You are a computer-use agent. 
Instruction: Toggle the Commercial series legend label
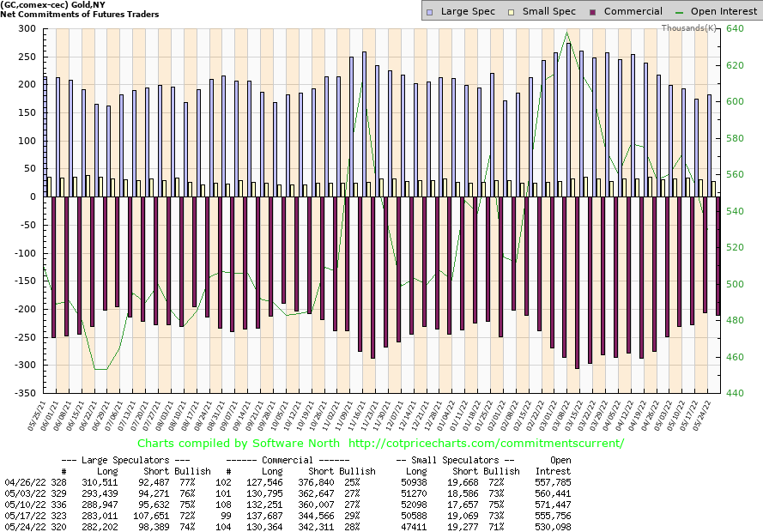pos(633,11)
